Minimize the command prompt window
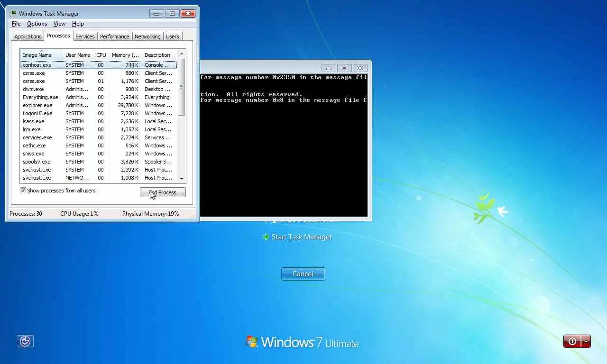607x364 pixels. pos(329,68)
